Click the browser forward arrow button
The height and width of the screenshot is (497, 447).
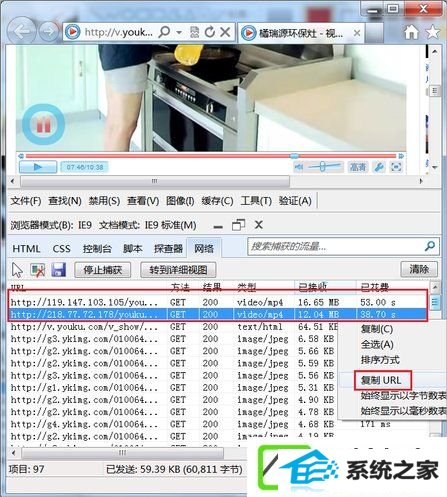point(49,32)
